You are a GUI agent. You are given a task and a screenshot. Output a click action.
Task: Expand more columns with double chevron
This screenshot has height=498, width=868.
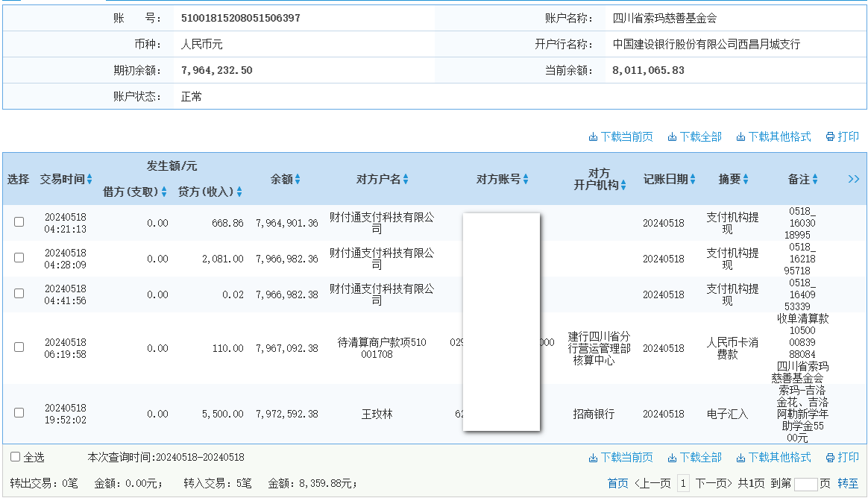(854, 179)
